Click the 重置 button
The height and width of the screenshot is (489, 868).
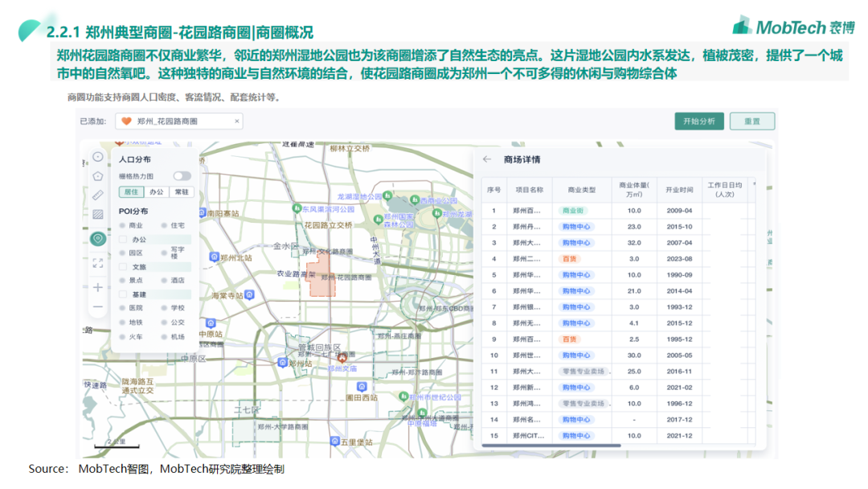751,121
